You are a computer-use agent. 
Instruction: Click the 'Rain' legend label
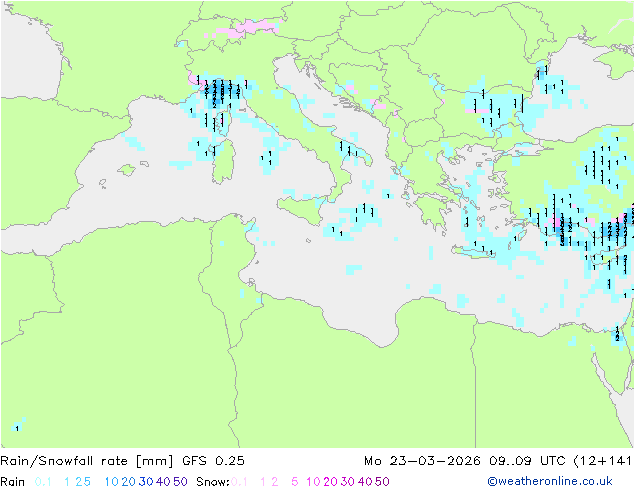point(13,482)
